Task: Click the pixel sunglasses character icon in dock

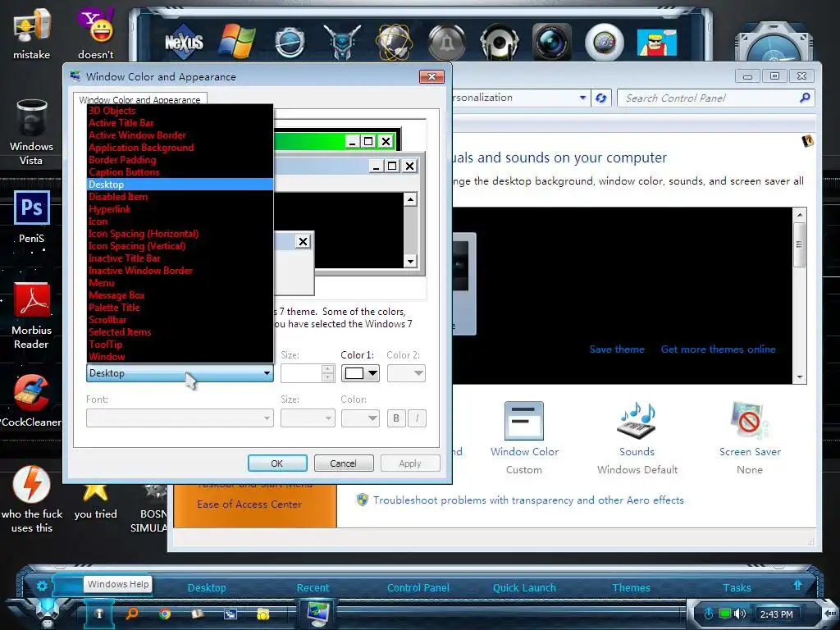Action: click(x=657, y=42)
